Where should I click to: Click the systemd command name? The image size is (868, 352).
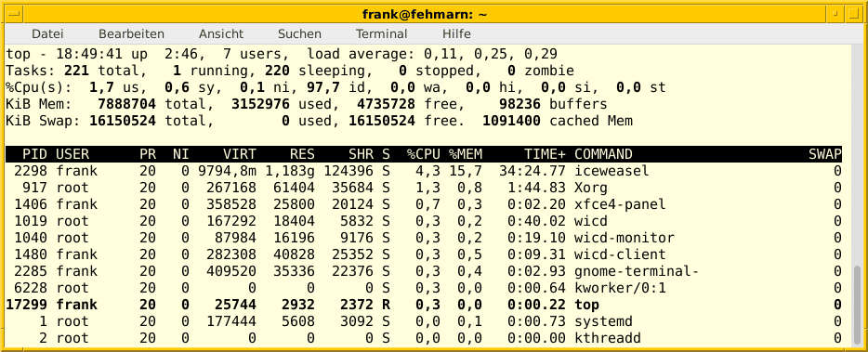pos(603,321)
